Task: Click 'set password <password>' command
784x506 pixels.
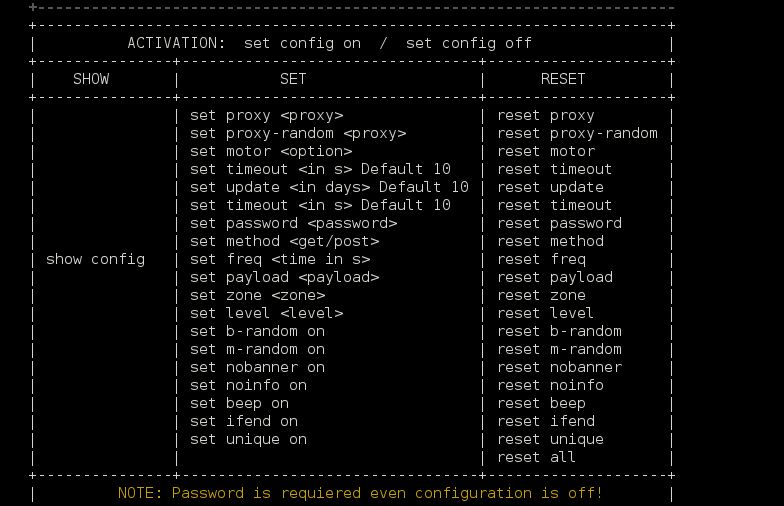Action: pos(293,223)
